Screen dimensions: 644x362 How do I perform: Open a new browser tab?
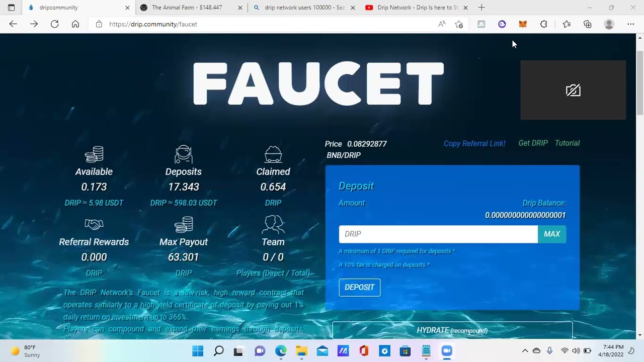tap(481, 8)
